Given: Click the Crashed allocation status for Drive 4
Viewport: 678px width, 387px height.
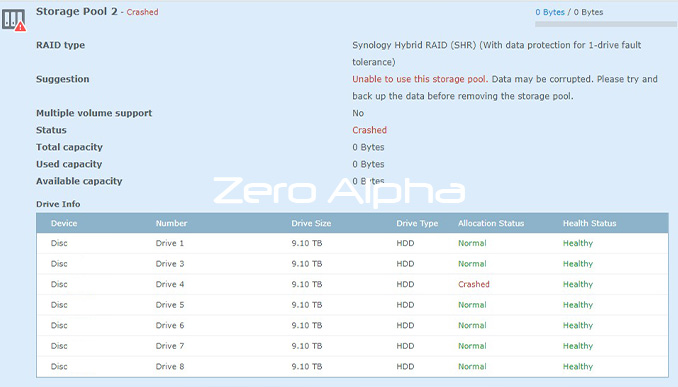Looking at the screenshot, I should pyautogui.click(x=473, y=285).
